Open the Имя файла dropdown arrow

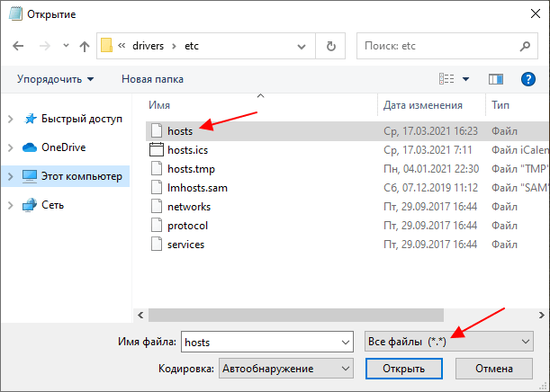pyautogui.click(x=346, y=342)
